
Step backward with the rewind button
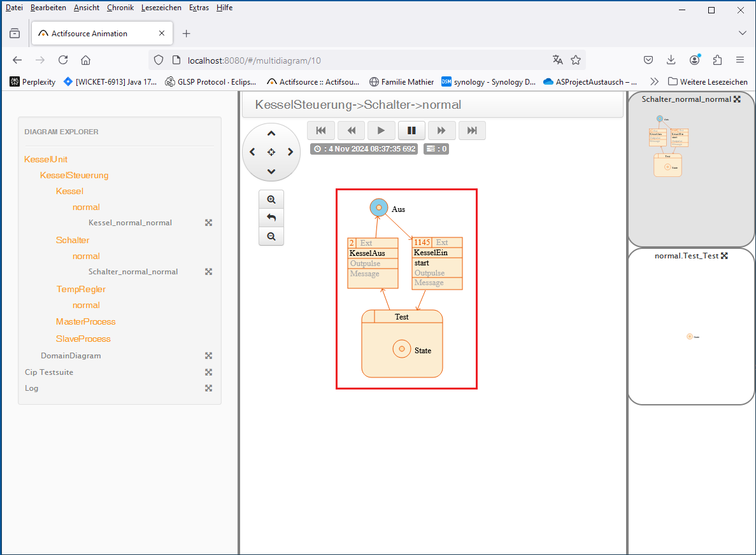coord(351,130)
